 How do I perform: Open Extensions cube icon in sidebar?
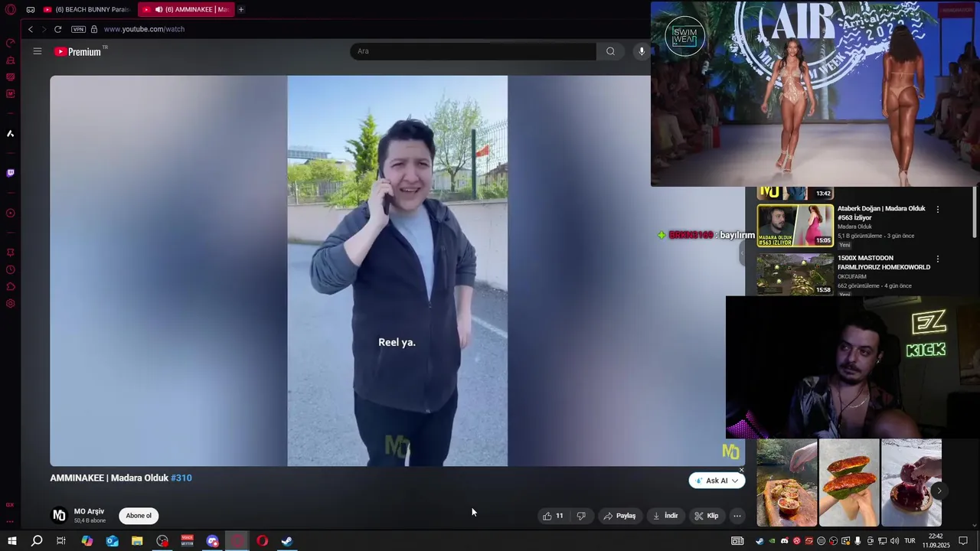11,286
